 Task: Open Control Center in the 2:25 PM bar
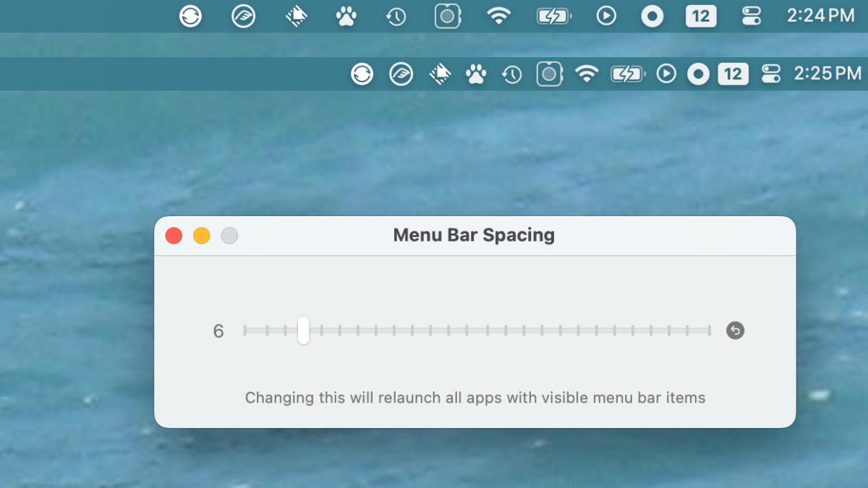coord(771,74)
